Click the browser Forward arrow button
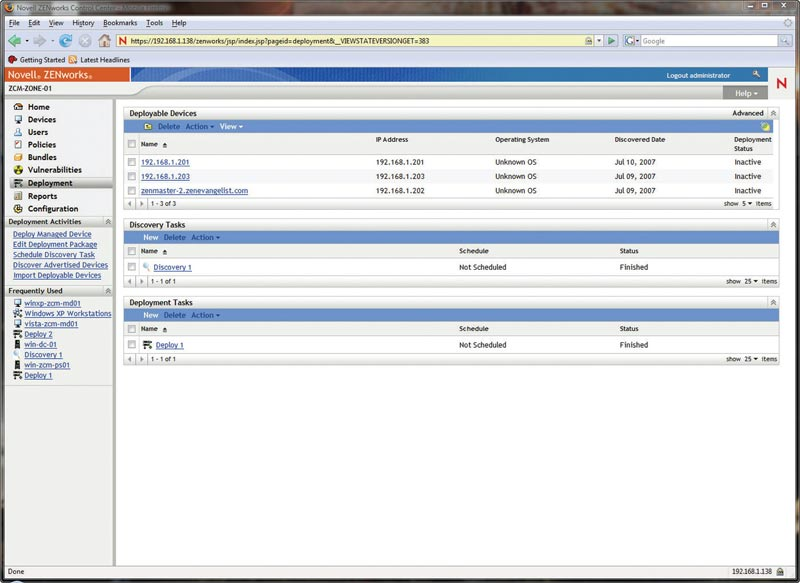 tap(39, 41)
